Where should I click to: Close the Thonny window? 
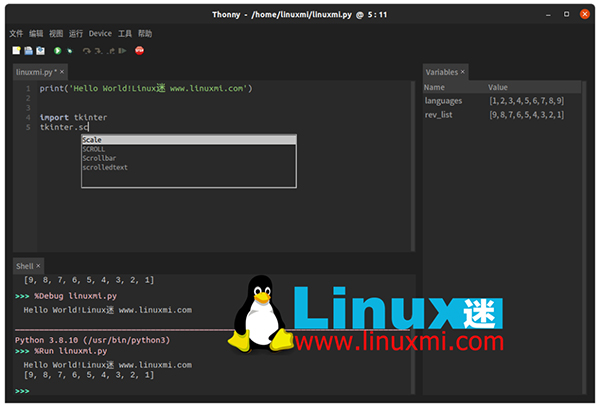tap(585, 14)
